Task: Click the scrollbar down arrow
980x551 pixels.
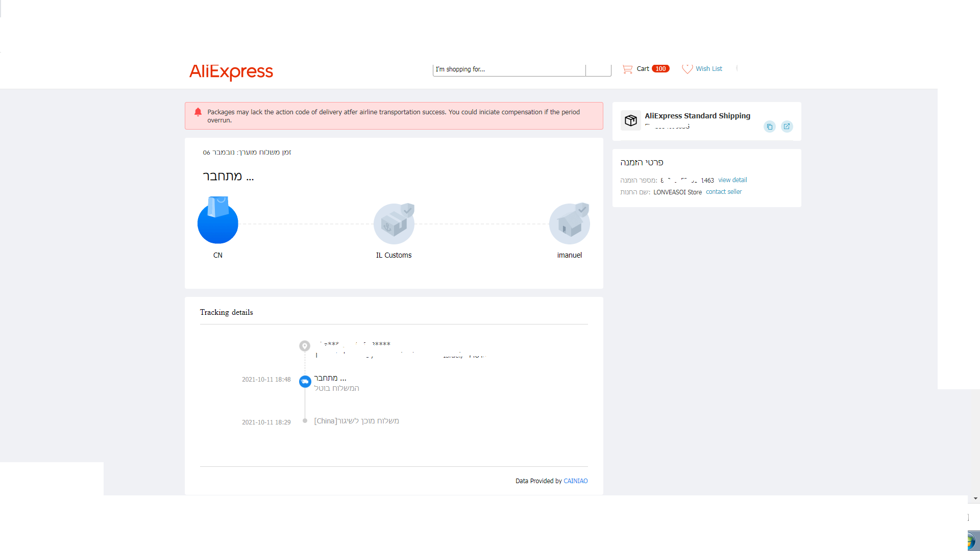Action: tap(975, 498)
